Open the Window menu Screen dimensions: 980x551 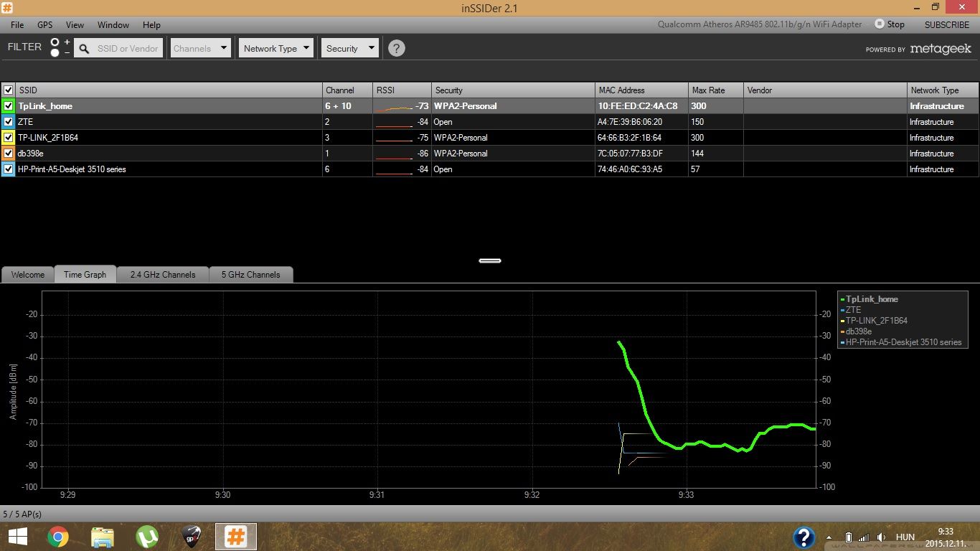click(x=113, y=24)
